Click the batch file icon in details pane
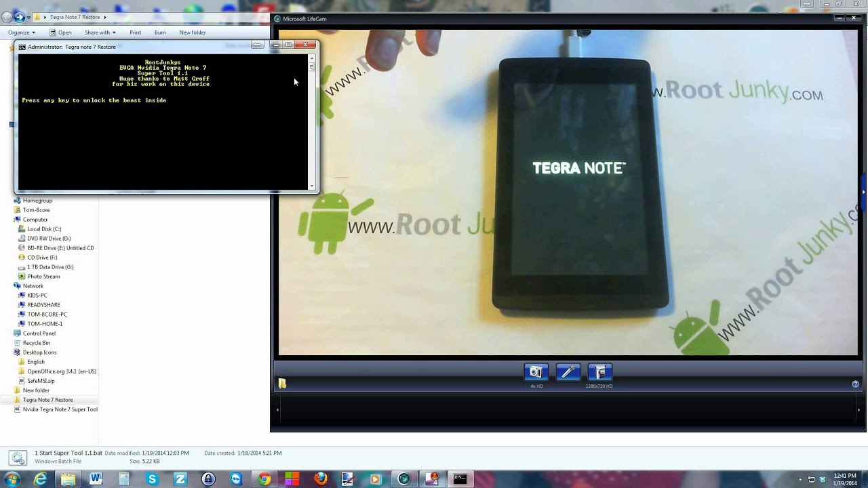The width and height of the screenshot is (868, 488). (x=18, y=457)
